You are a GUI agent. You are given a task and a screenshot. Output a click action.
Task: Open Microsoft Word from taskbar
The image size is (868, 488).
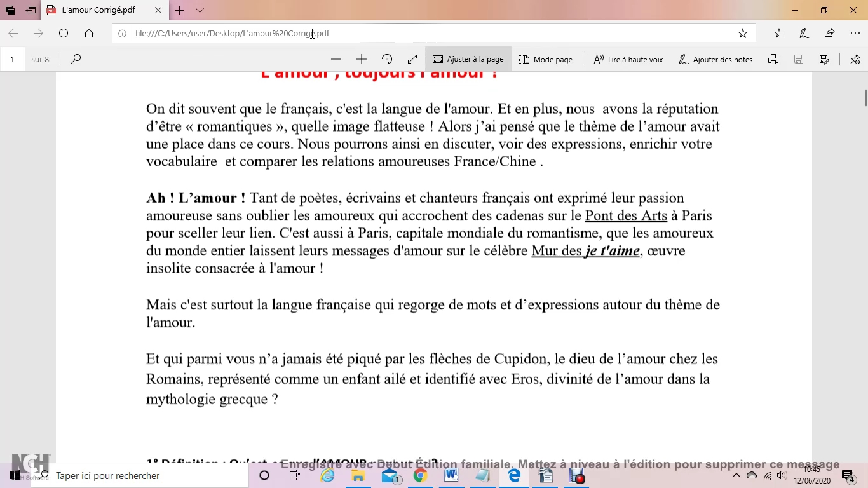point(451,475)
